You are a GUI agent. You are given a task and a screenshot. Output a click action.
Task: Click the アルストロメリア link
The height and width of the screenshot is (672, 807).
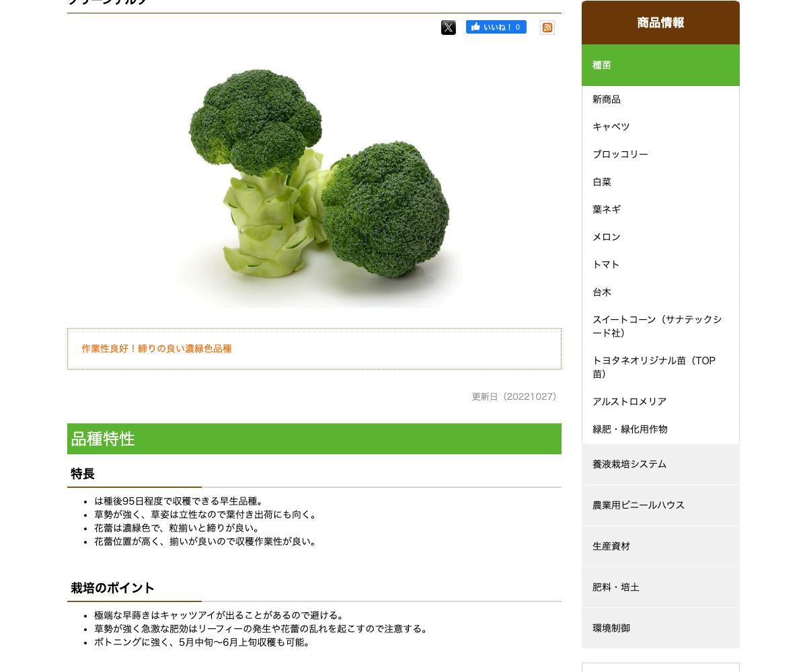point(660,402)
